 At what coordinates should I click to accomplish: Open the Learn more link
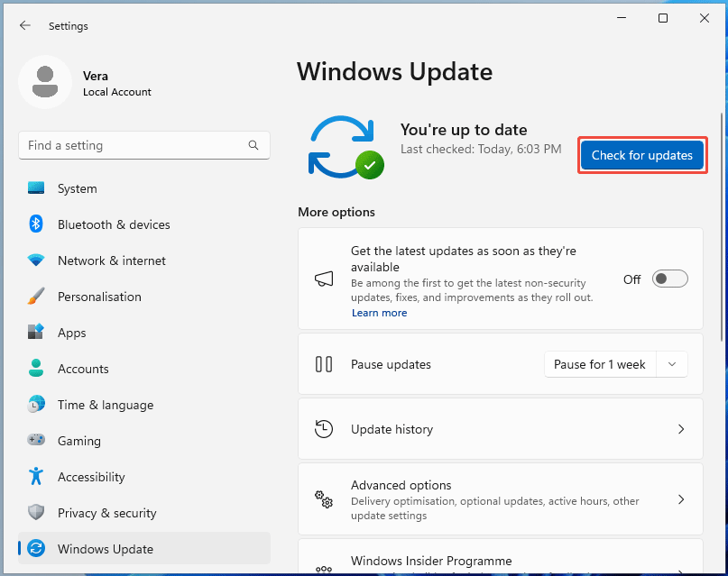click(x=379, y=313)
